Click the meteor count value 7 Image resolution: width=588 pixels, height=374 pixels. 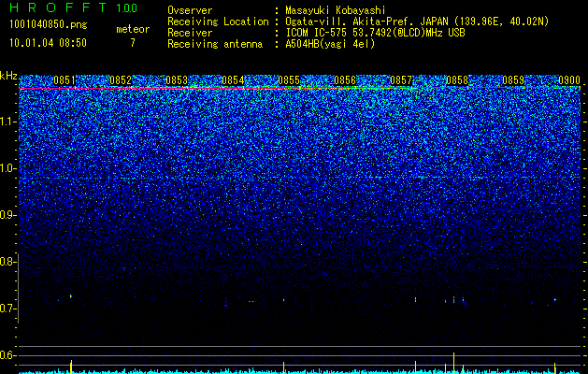(x=133, y=43)
